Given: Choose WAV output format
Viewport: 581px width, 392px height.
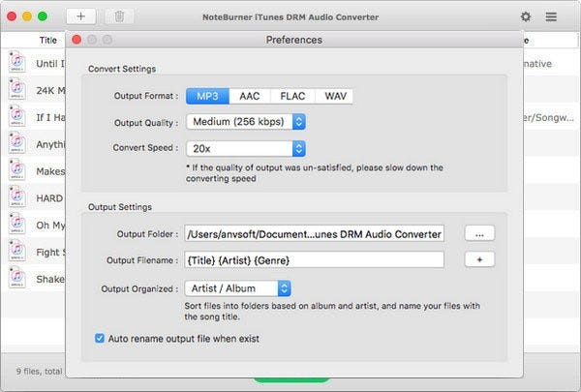Looking at the screenshot, I should (x=335, y=97).
